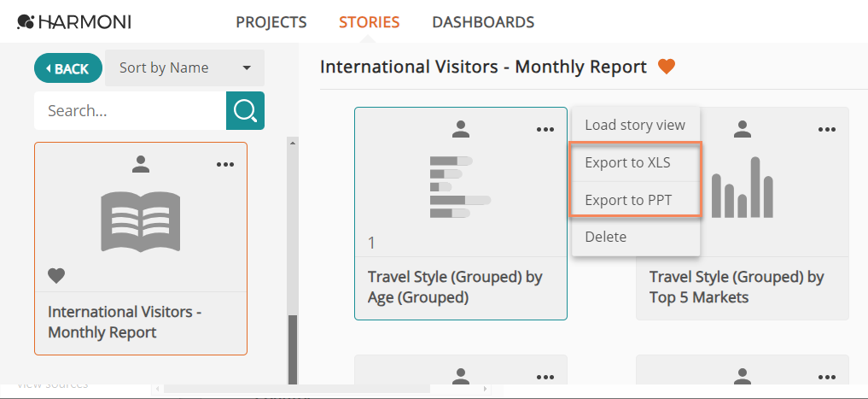Click 'International Visitors - Monthly Report' card title in sidebar

click(125, 322)
